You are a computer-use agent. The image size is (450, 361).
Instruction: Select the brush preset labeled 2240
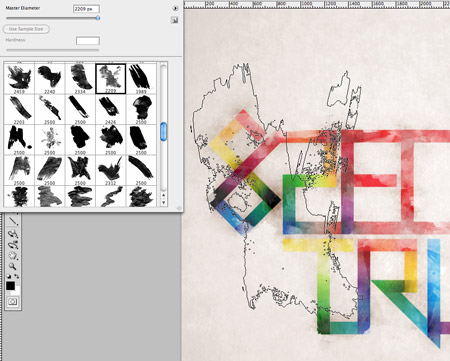(50, 79)
